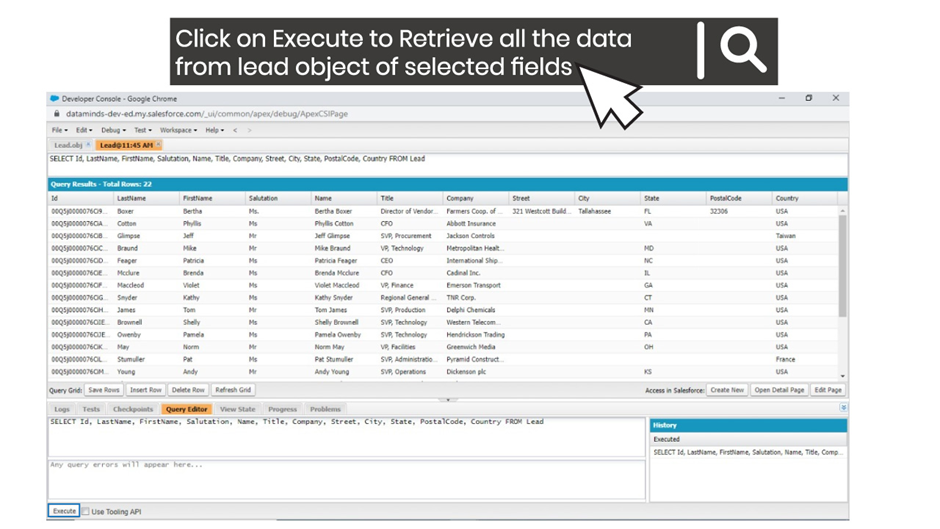Click the Refresh Grid button
Image resolution: width=940 pixels, height=529 pixels.
233,390
